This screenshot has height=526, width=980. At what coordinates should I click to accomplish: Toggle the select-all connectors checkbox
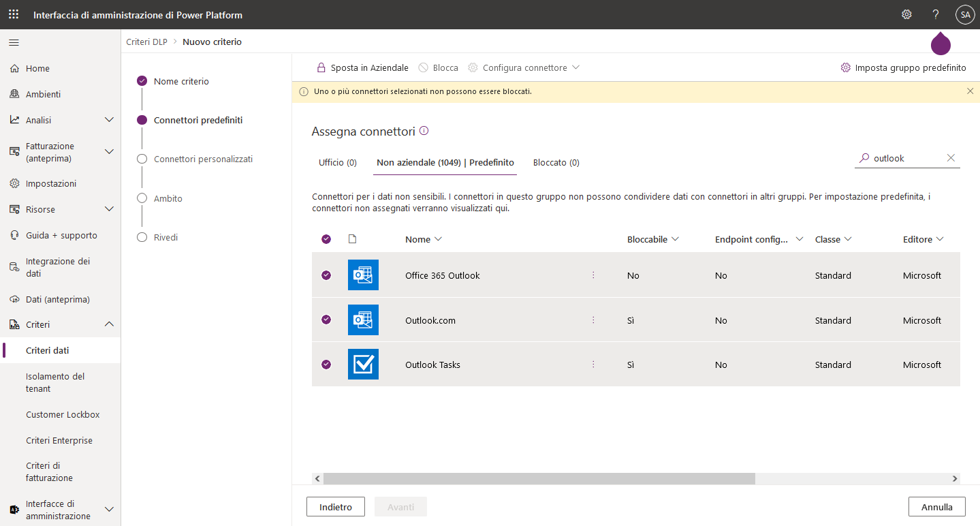[326, 239]
